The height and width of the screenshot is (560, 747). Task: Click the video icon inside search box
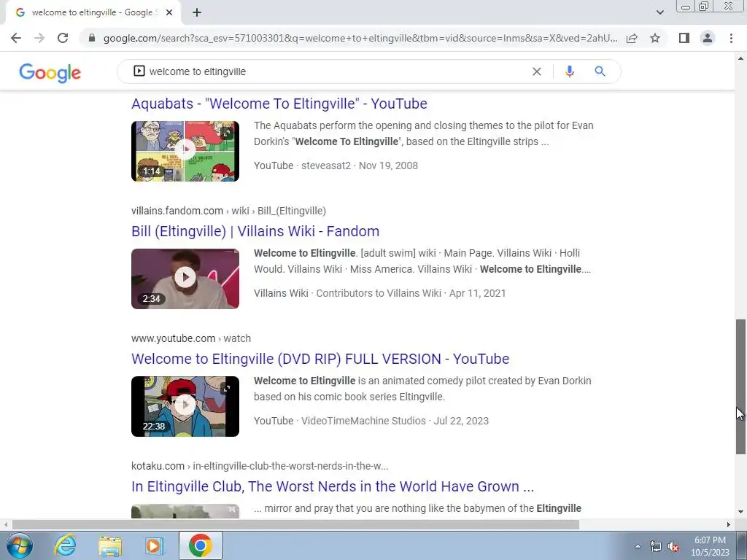click(139, 71)
